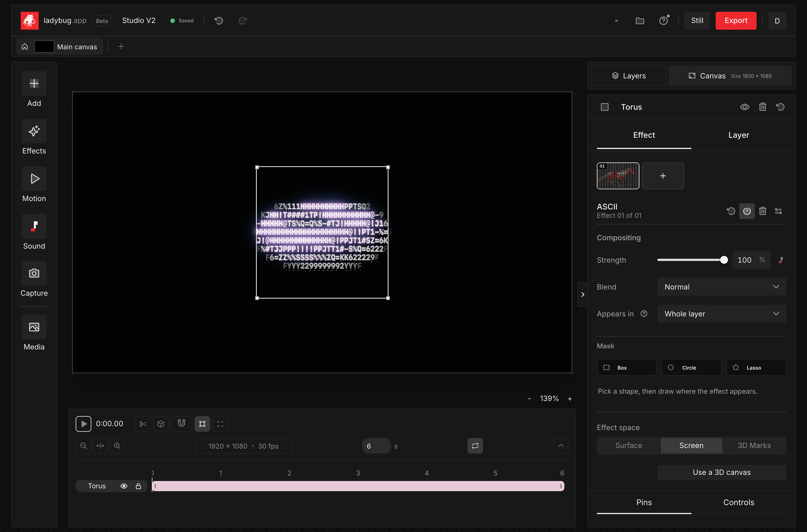Switch to the Pins tab
The width and height of the screenshot is (807, 532).
[644, 503]
